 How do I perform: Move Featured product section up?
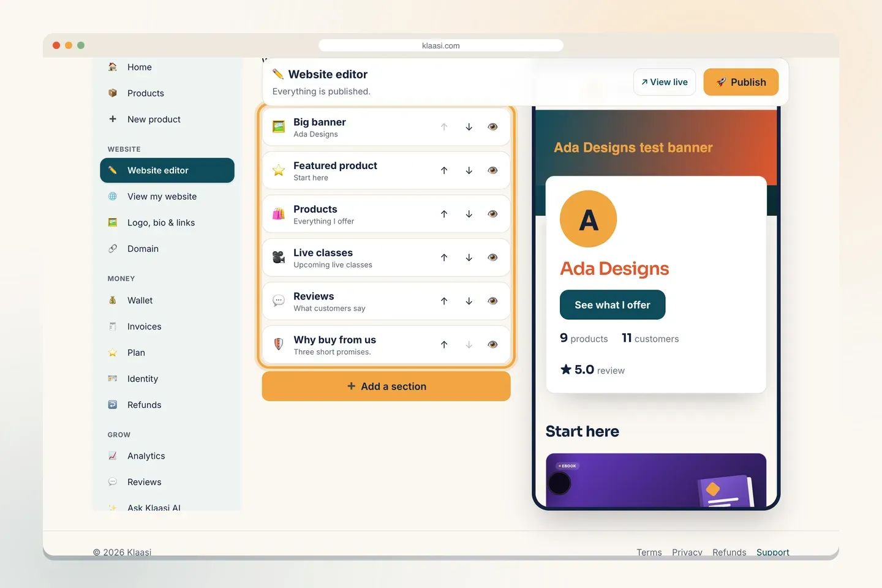(444, 170)
